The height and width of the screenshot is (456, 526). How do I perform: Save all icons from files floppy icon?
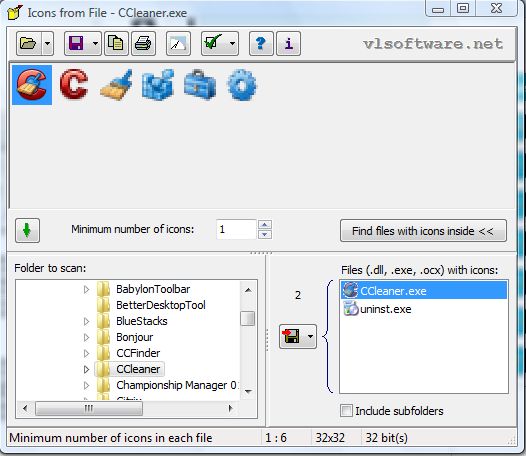(291, 336)
